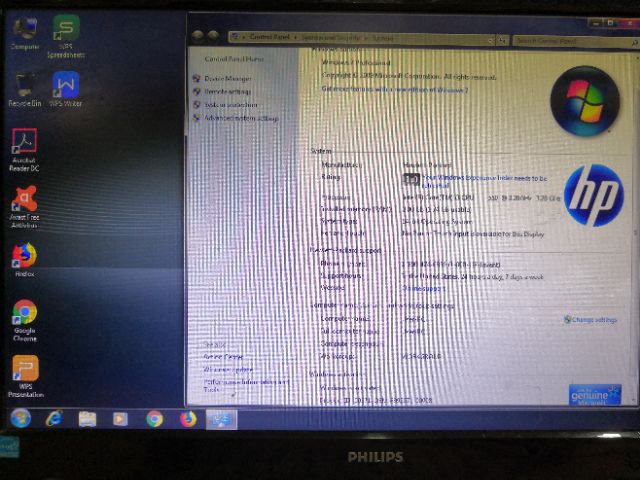
Task: Click Control Panel in the address breadcrumb
Action: coord(270,37)
